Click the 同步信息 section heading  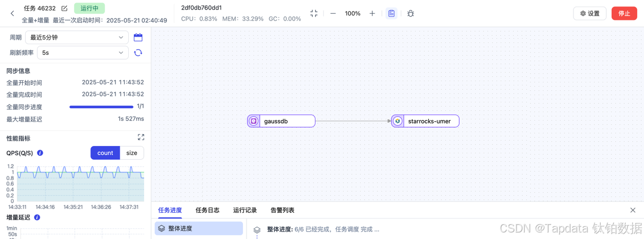(x=18, y=71)
